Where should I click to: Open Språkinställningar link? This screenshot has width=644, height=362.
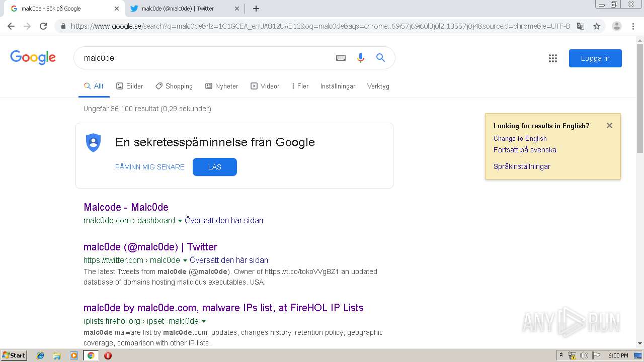click(522, 166)
